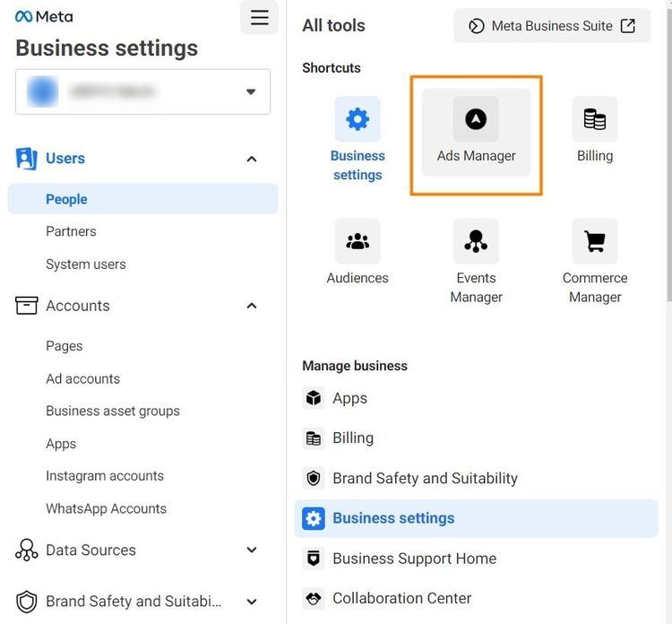Image resolution: width=672 pixels, height=624 pixels.
Task: Click the Accounts archive box icon
Action: pos(27,306)
